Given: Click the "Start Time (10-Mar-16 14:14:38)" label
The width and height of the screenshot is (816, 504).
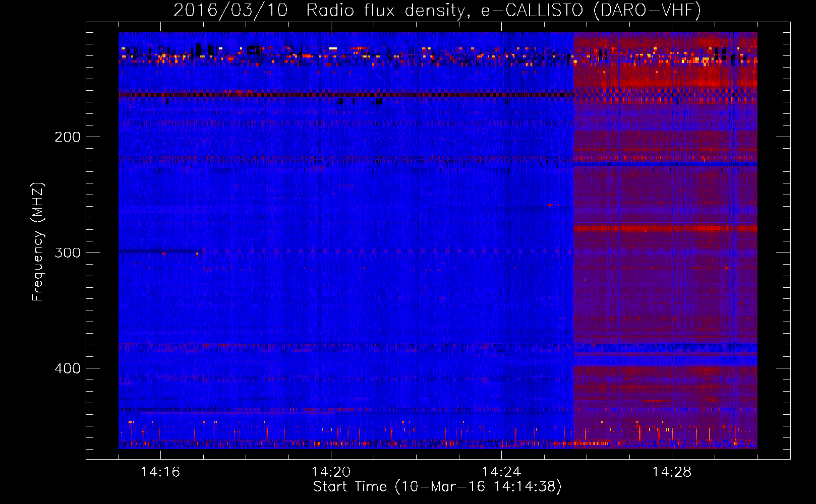Looking at the screenshot, I should (x=437, y=487).
